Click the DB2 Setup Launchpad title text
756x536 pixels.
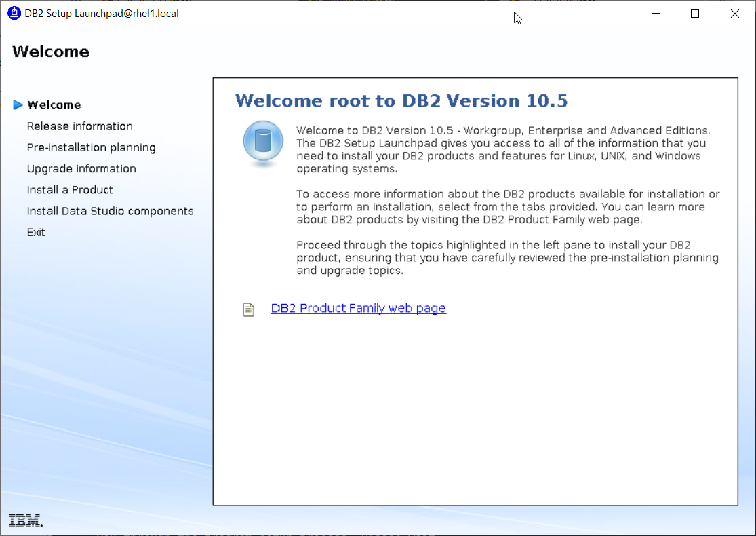click(x=100, y=13)
